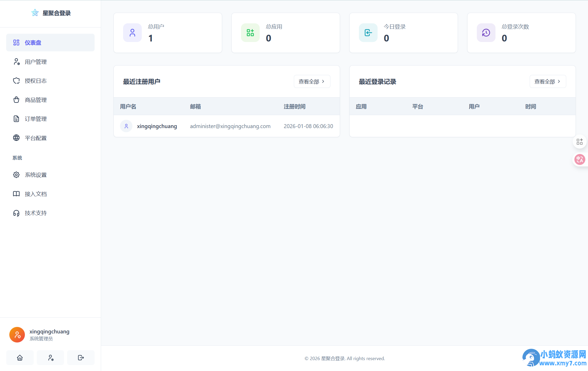Click the xingqingchuang avatar at bottom left
The image size is (588, 371).
click(x=17, y=334)
